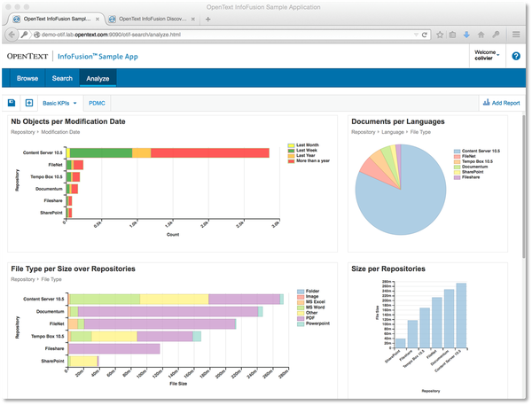Open a new browser tab with plus
532x405 pixels.
208,19
